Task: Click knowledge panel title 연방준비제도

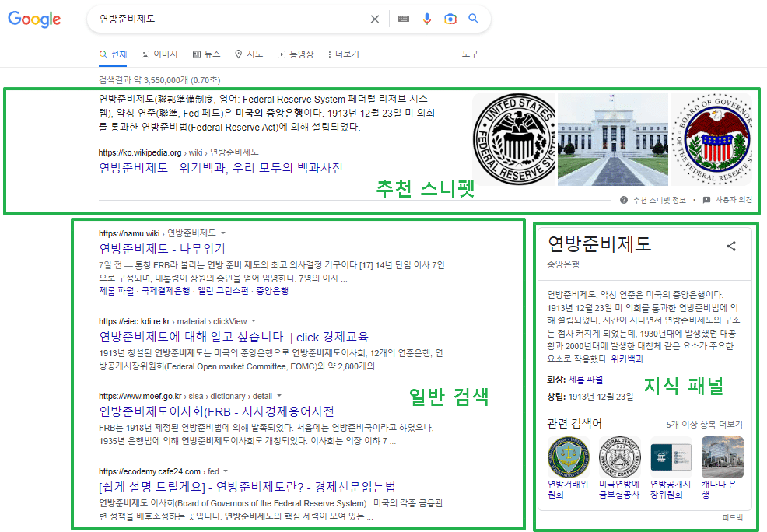Action: point(599,243)
